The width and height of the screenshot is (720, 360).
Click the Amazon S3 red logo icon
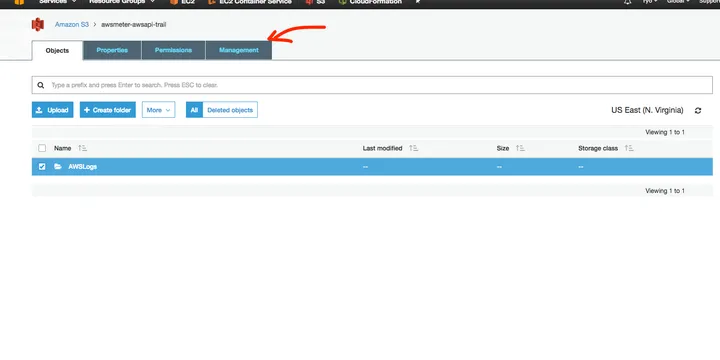[x=38, y=24]
